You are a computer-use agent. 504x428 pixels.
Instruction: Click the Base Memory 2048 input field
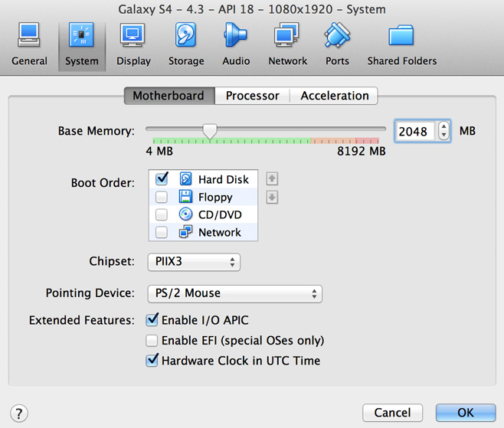tap(415, 131)
